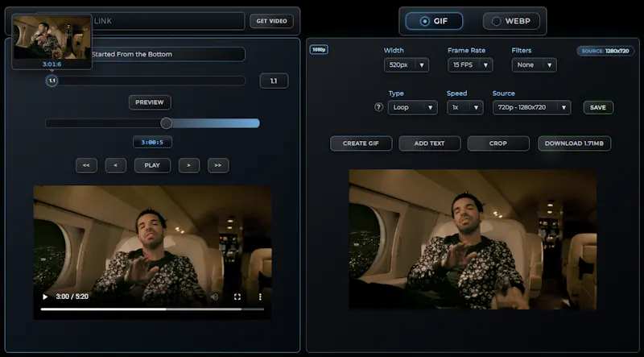Click the PREVIEW button
644x357 pixels.
click(x=150, y=102)
